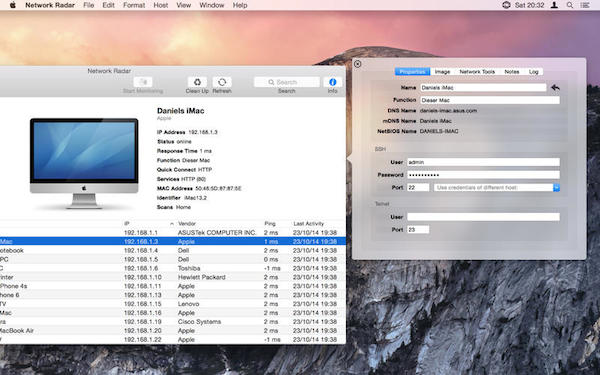This screenshot has width=600, height=375.
Task: Select the Toshiba row 192.168.1.6
Action: (173, 268)
